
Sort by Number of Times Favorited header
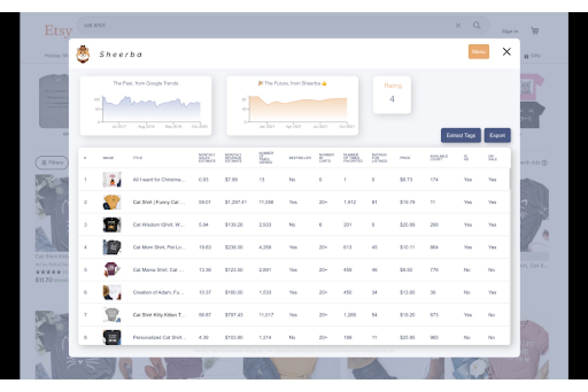tap(353, 158)
